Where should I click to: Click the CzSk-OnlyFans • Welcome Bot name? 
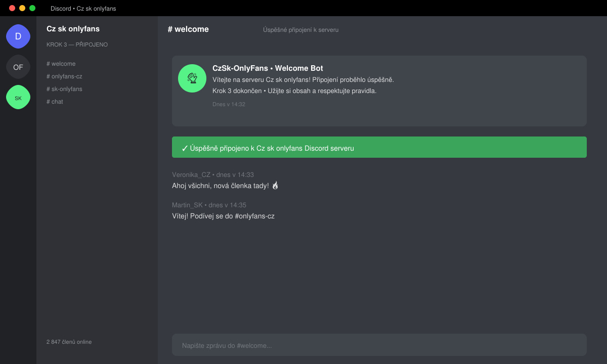(268, 68)
